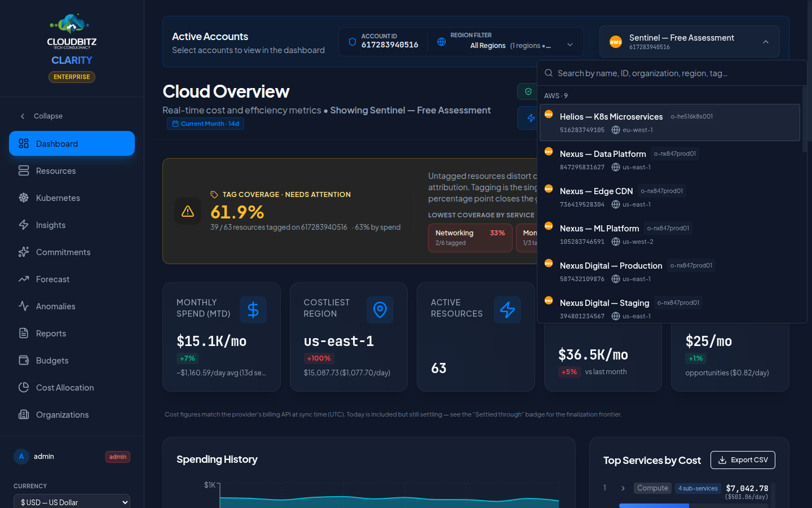
Task: Click the Costliest Region pin icon
Action: click(380, 310)
